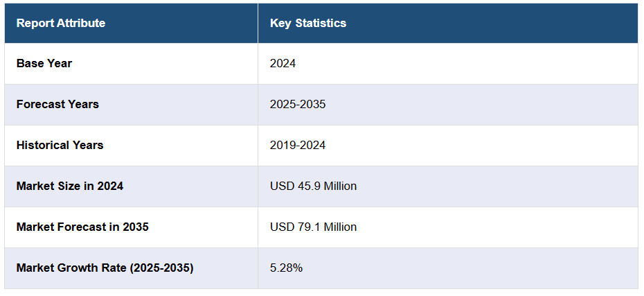Click the USD 45.9 Million value
Image resolution: width=644 pixels, height=296 pixels.
(x=313, y=186)
